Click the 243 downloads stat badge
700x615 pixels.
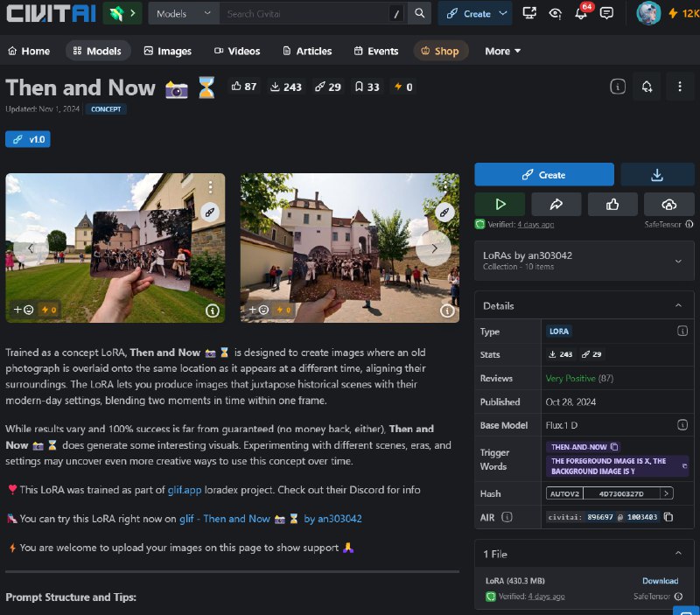[286, 87]
